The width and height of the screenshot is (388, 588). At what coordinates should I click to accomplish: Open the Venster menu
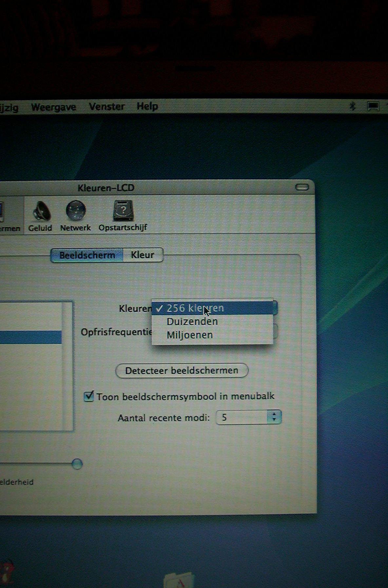coord(107,107)
